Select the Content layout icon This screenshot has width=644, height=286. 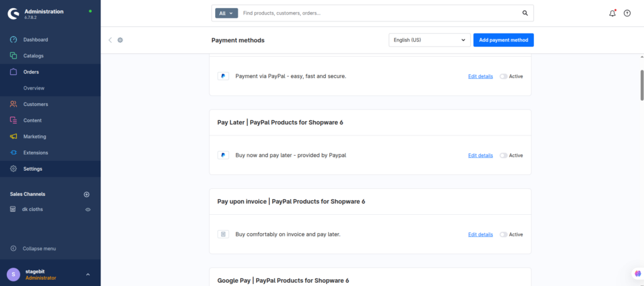[x=14, y=120]
